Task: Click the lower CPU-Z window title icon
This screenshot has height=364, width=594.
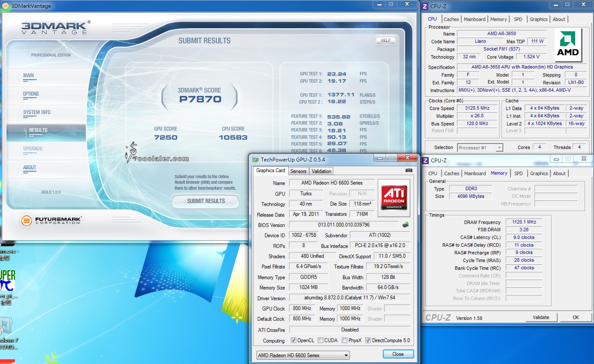Action: (x=425, y=160)
